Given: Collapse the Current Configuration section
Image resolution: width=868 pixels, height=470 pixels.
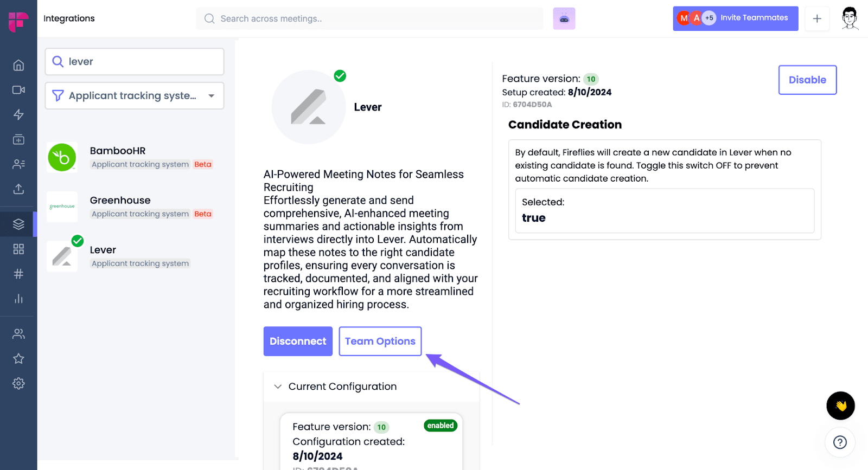Looking at the screenshot, I should (x=278, y=387).
